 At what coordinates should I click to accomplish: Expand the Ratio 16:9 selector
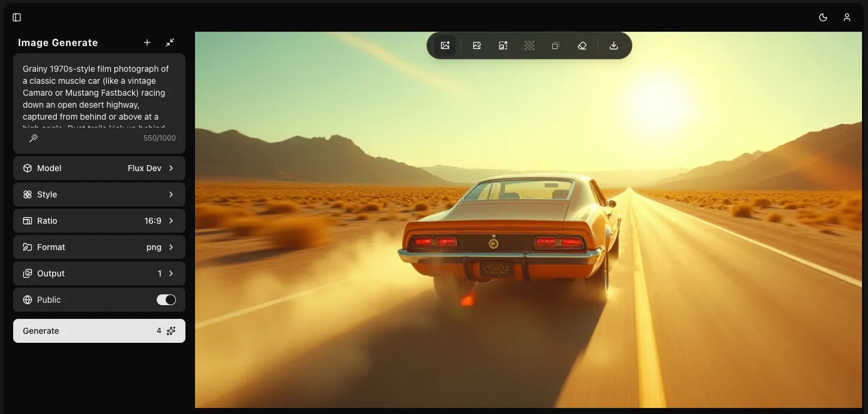click(99, 221)
